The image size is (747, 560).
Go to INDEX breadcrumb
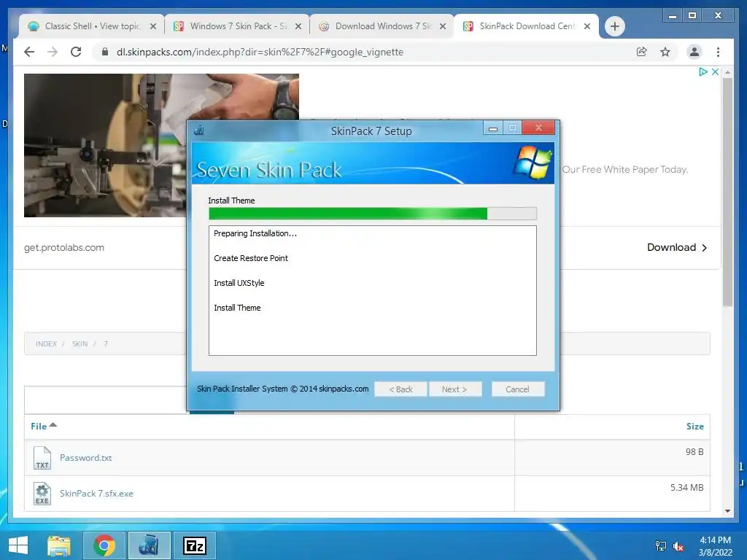point(46,344)
